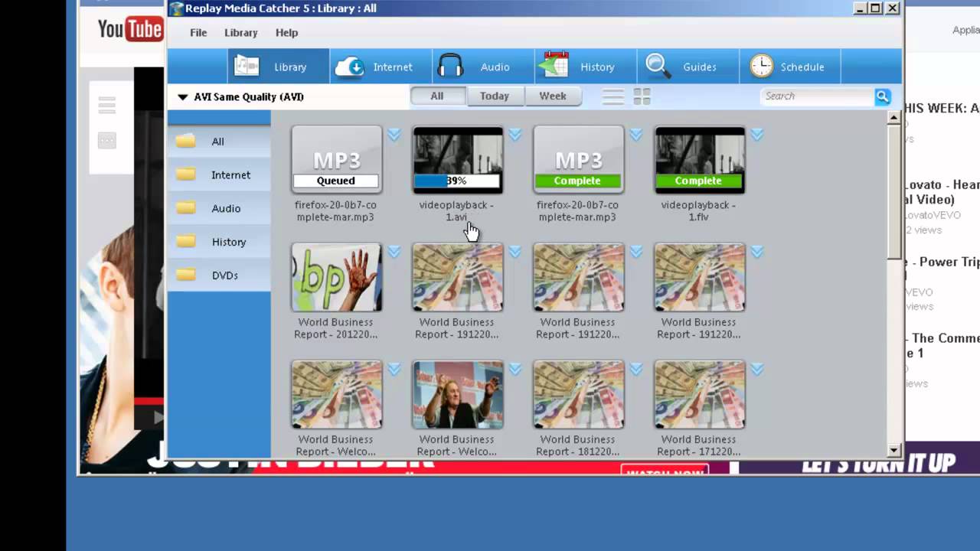Select the Audio folder in sidebar
The width and height of the screenshot is (980, 551).
click(x=219, y=208)
